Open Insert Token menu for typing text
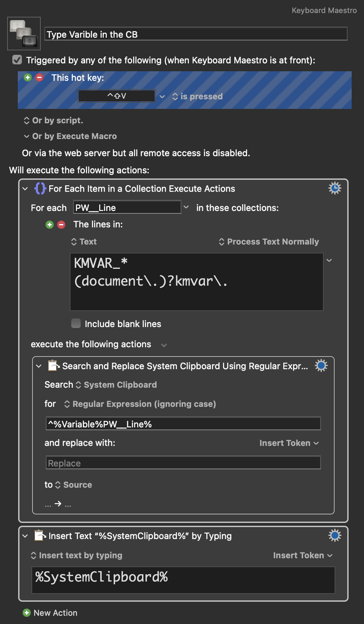364x624 pixels. [303, 555]
